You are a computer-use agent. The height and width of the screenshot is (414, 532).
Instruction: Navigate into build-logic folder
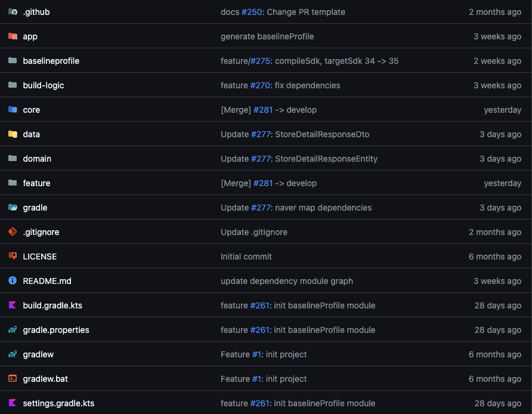(x=44, y=85)
